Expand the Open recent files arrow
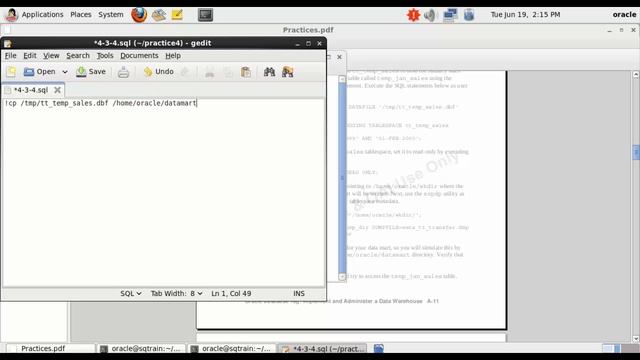Viewport: 640px width, 360px height. coord(64,72)
